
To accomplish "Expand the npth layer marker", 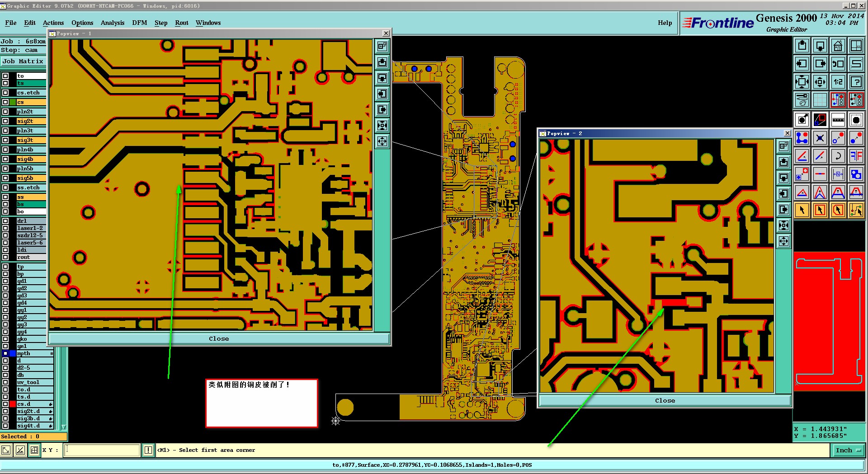I will click(x=52, y=353).
